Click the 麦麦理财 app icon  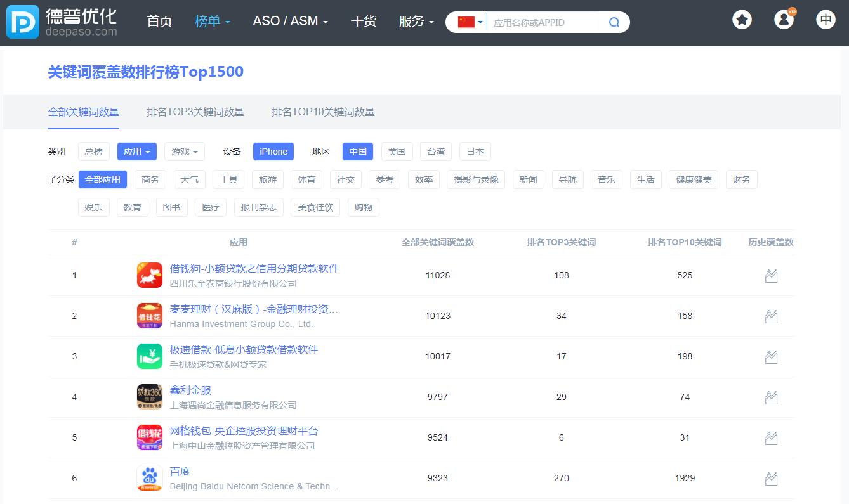150,316
